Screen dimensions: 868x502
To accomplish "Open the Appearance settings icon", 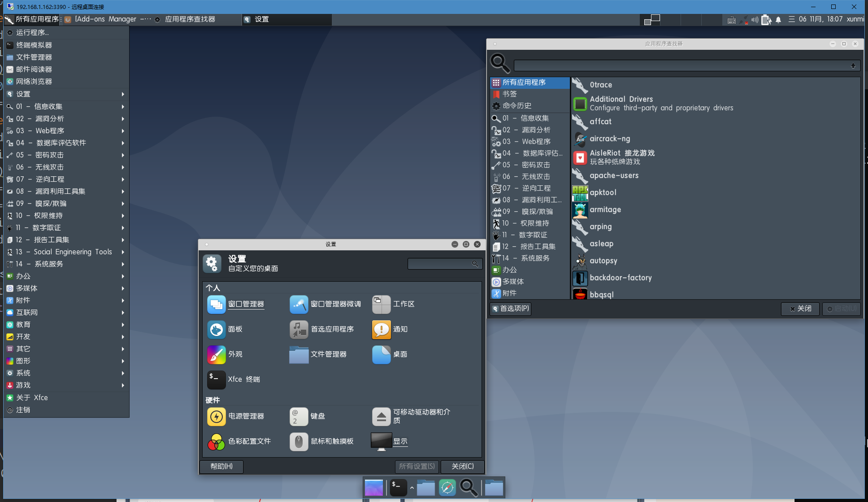I will (216, 355).
